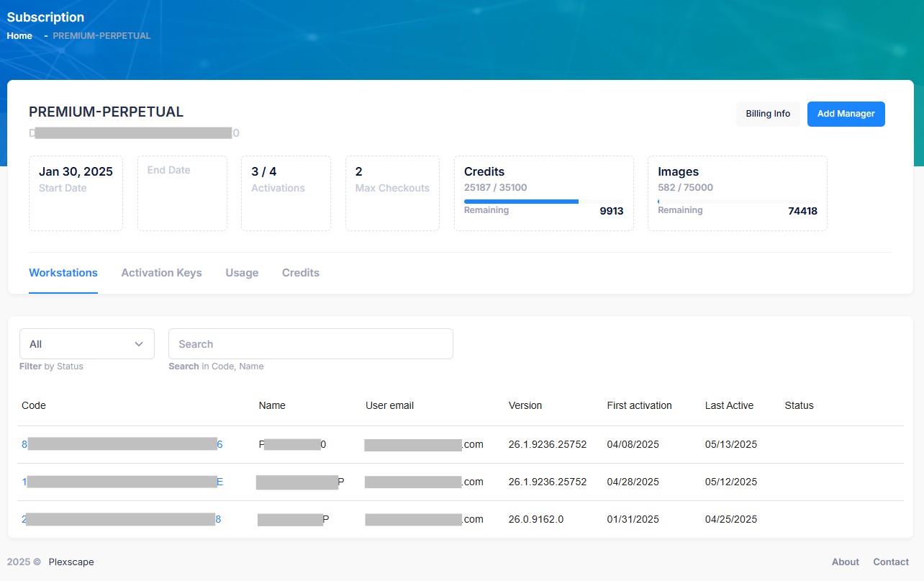Viewport: 924px width, 581px height.
Task: Click the Last Active column header
Action: tap(729, 405)
